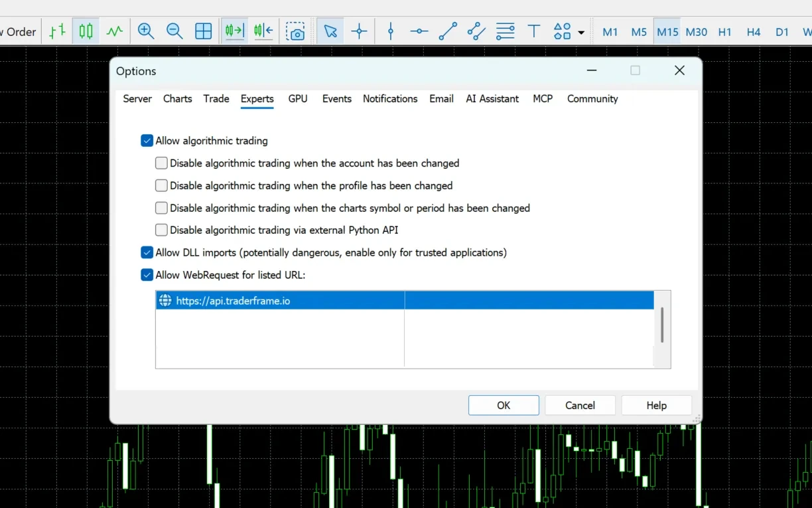Uncheck Allow WebRequest for listed URL
The height and width of the screenshot is (508, 812).
pyautogui.click(x=147, y=275)
